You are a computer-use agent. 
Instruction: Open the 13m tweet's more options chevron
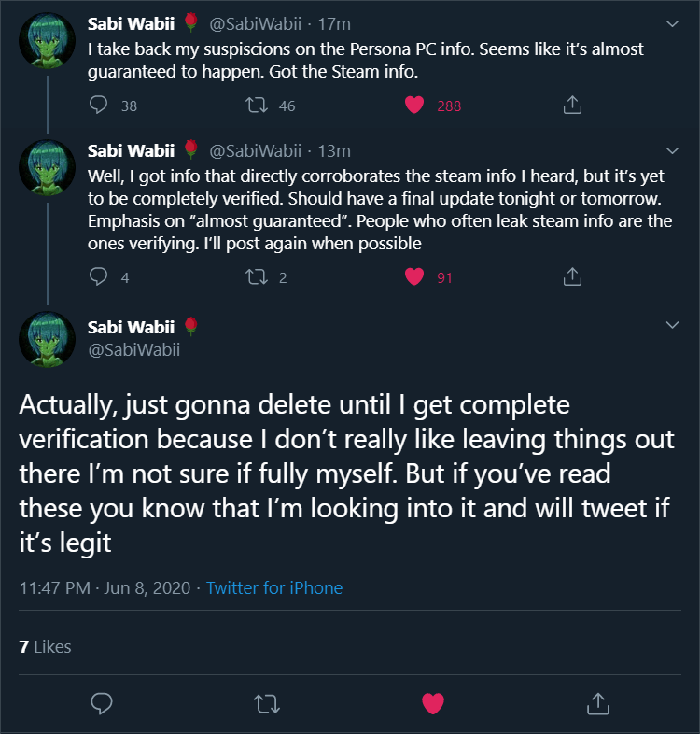click(x=673, y=149)
